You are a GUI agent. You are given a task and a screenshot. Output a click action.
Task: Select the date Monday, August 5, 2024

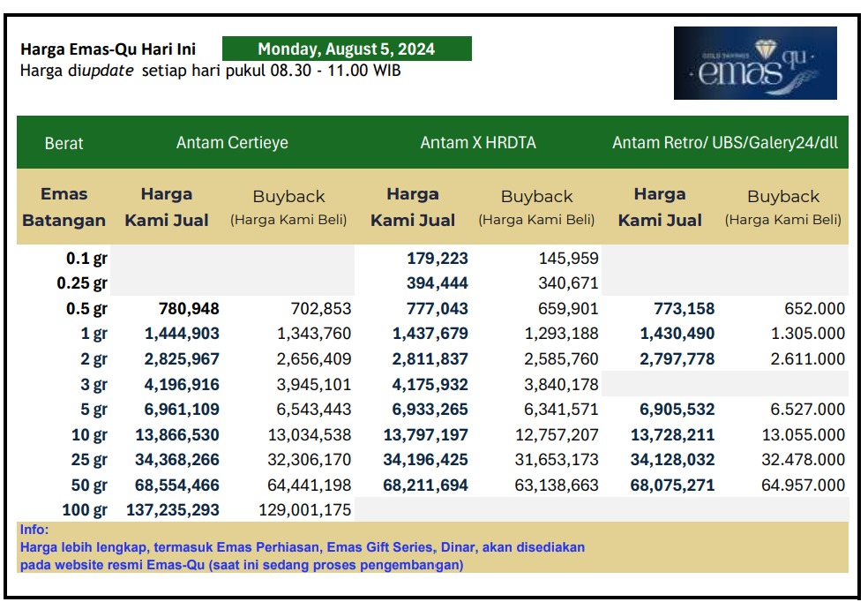coord(347,49)
